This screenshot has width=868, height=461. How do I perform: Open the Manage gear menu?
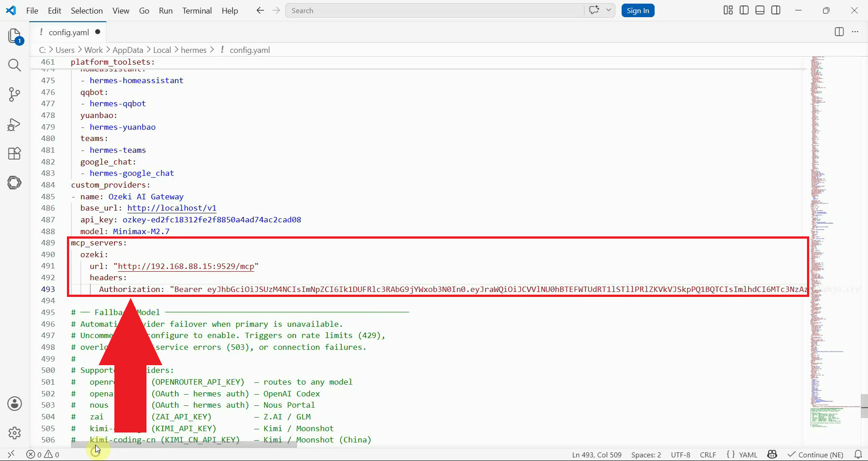[x=14, y=433]
